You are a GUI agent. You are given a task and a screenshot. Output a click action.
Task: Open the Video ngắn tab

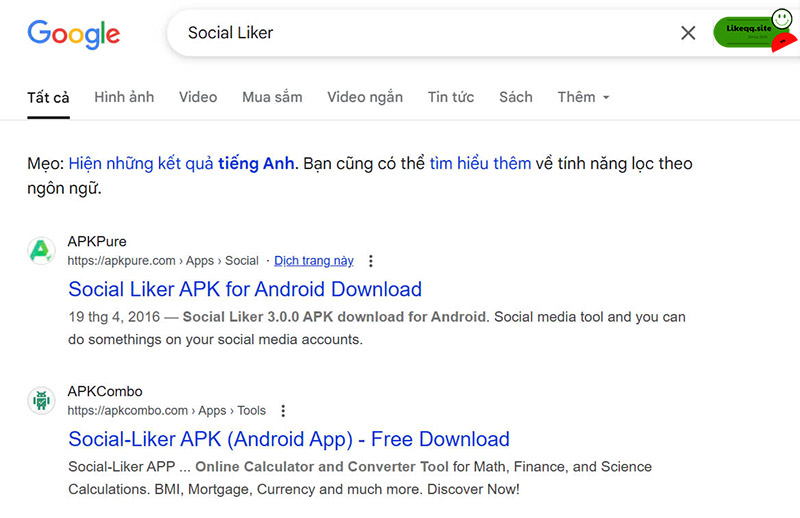[365, 97]
